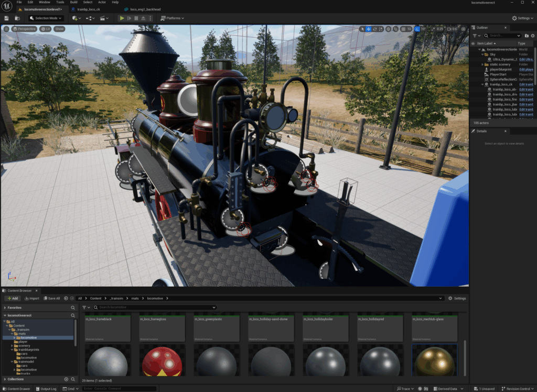Open the Add content quick menu
This screenshot has width=537, height=392.
pyautogui.click(x=77, y=18)
